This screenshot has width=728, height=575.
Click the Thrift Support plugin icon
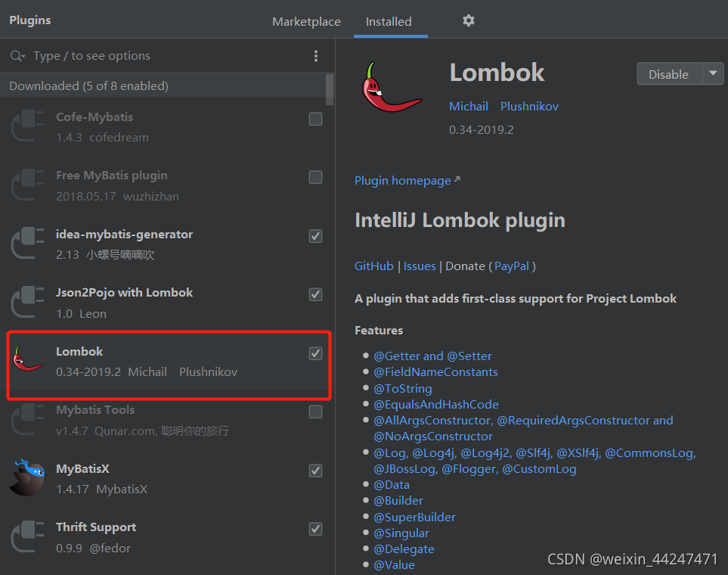pos(27,536)
